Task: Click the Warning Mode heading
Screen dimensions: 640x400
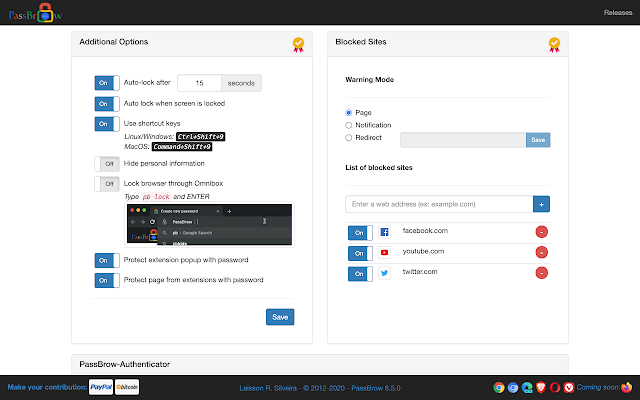Action: click(x=369, y=80)
